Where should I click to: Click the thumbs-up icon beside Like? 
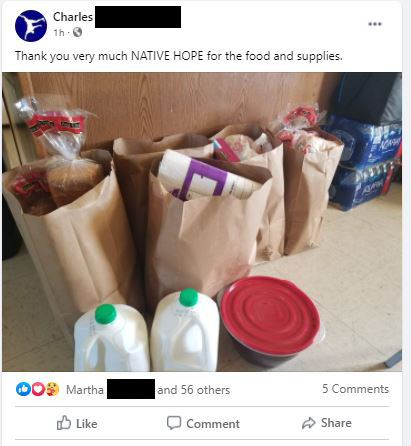(x=64, y=423)
